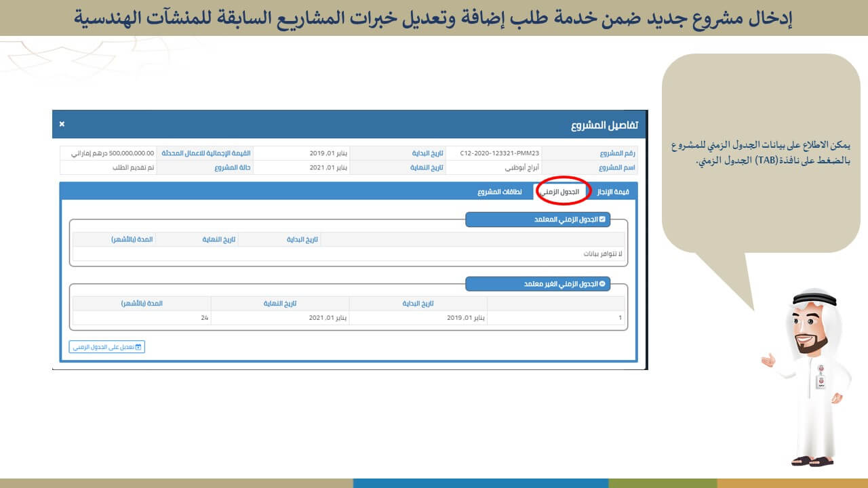
Task: Collapse the الجدول الزمني الغير معتمد section
Action: [x=602, y=283]
